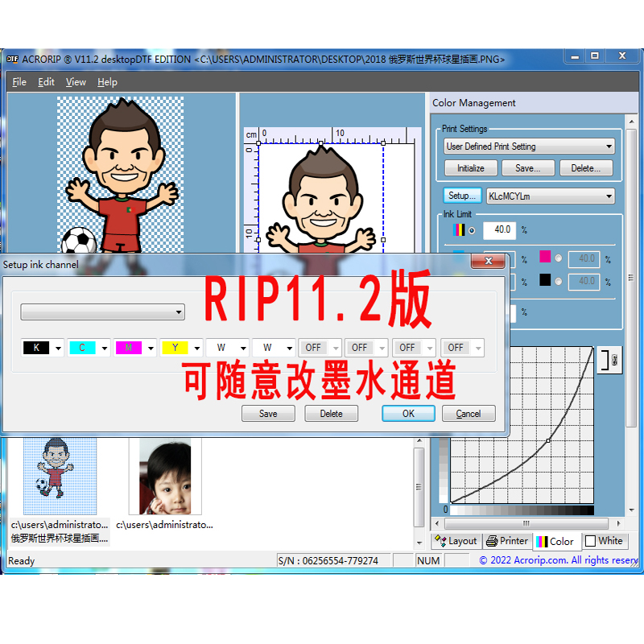Delete preset in Setup ink channel dialog
Image resolution: width=644 pixels, height=644 pixels.
click(331, 414)
